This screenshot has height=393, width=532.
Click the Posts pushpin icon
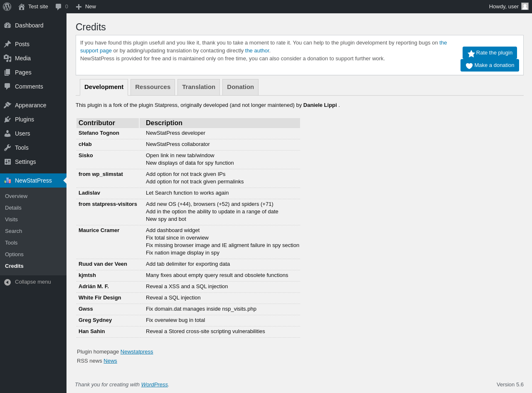7,44
